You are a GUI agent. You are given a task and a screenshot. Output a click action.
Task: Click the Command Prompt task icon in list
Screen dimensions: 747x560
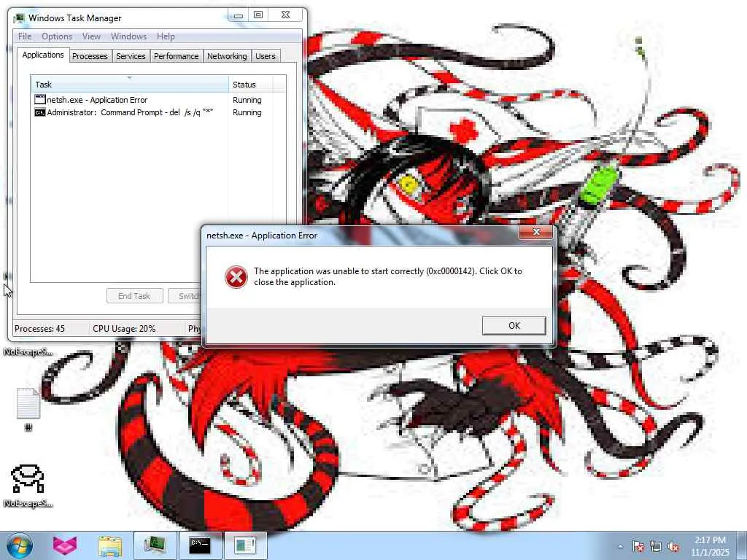(40, 112)
